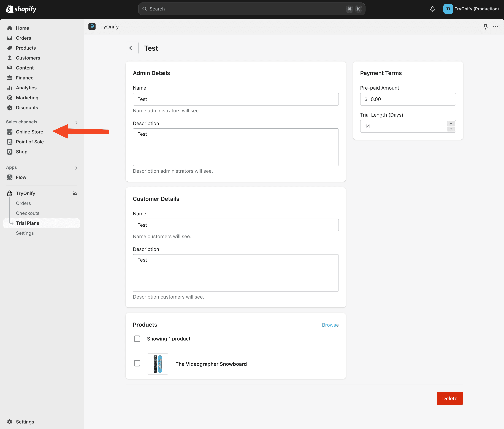Screen dimensions: 504x429
Task: Click the Analytics bar chart icon
Action: tap(9, 88)
